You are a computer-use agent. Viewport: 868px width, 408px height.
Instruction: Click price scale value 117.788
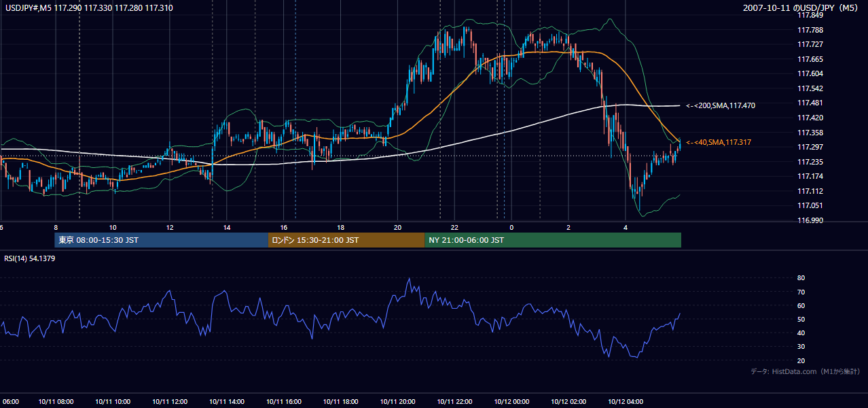(x=809, y=30)
